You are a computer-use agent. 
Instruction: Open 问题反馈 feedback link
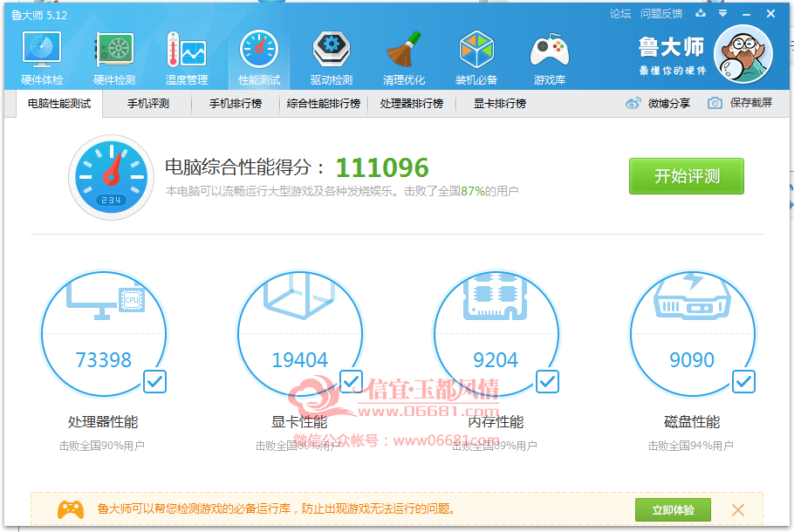pos(661,14)
